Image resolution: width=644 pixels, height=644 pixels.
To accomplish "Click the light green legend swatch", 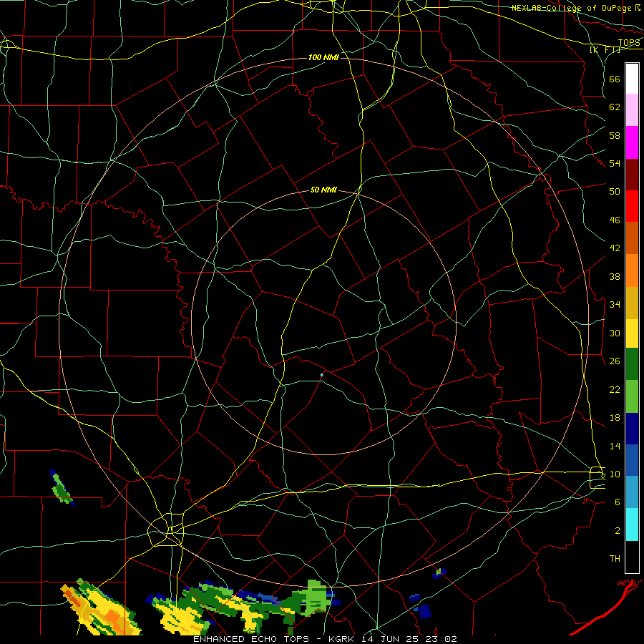I will pos(632,396).
